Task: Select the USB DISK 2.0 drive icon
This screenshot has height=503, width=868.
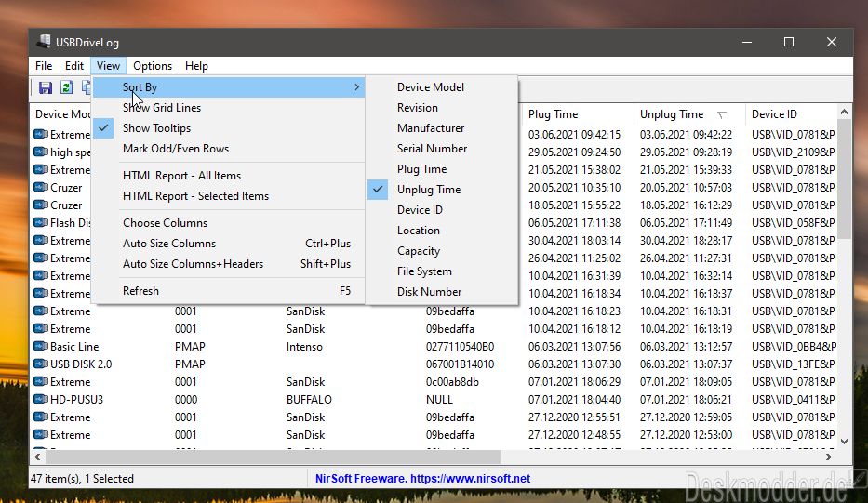Action: coord(40,364)
